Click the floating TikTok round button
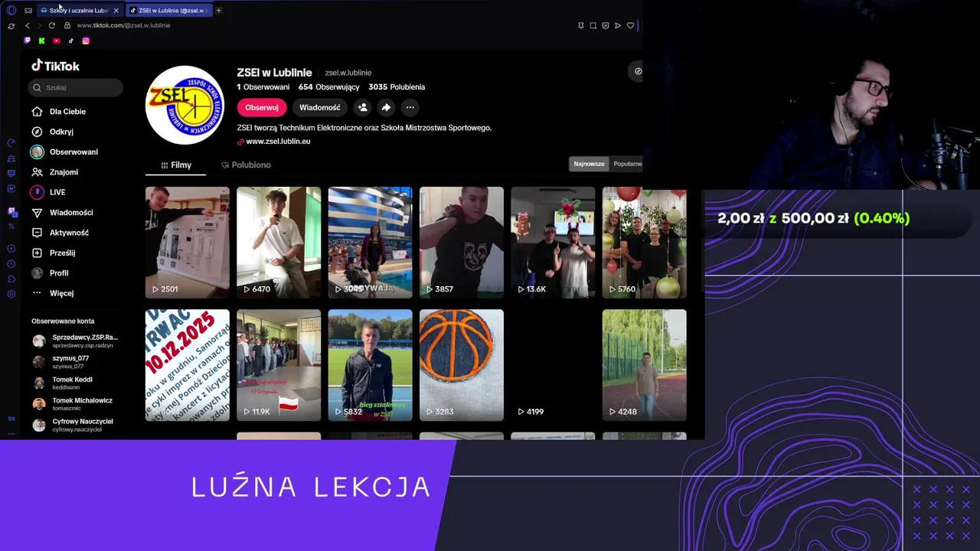Image resolution: width=980 pixels, height=551 pixels. tap(637, 71)
